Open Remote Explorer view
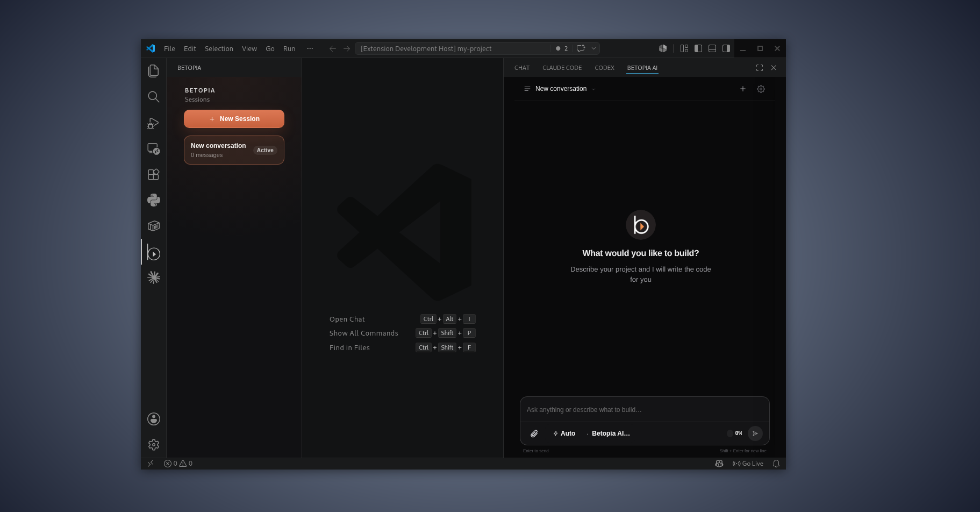The width and height of the screenshot is (980, 512). click(153, 148)
